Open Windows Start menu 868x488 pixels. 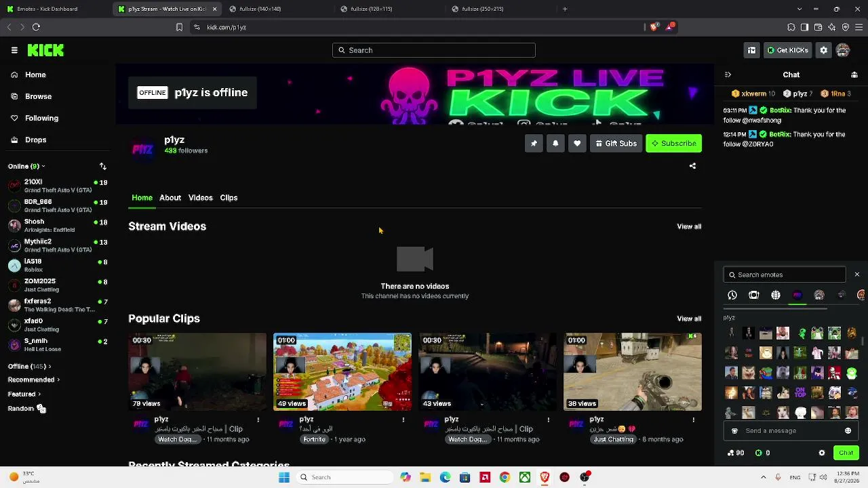pos(284,477)
